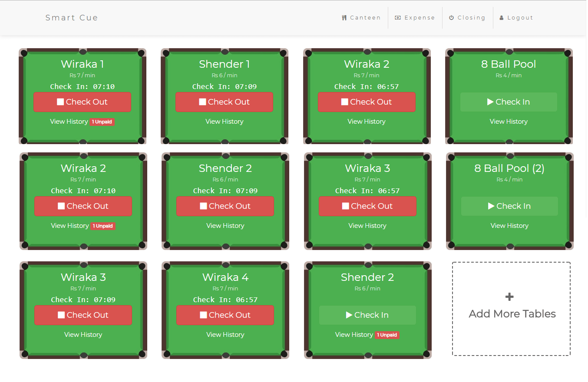588x382 pixels.
Task: Click the 1 Unpaid badge on Wiraka 1
Action: (x=102, y=122)
